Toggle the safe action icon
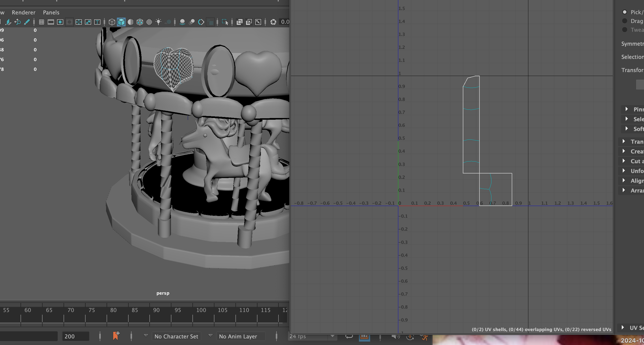Image resolution: width=644 pixels, height=345 pixels. coord(88,22)
